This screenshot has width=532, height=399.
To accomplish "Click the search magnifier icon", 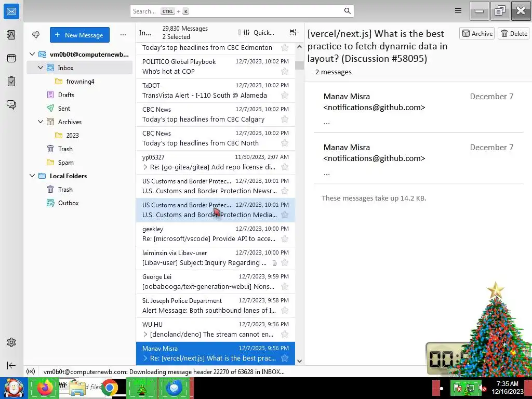I will (x=347, y=11).
